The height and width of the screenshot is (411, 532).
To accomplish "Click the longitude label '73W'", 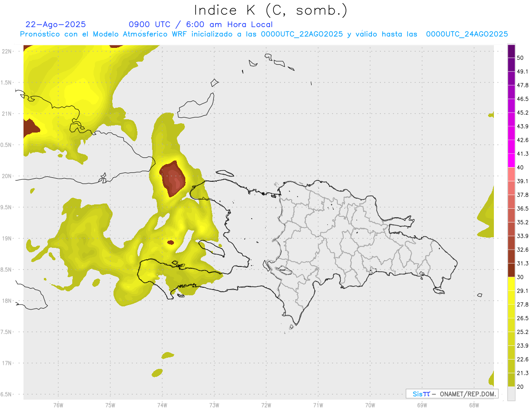I will pos(214,405).
